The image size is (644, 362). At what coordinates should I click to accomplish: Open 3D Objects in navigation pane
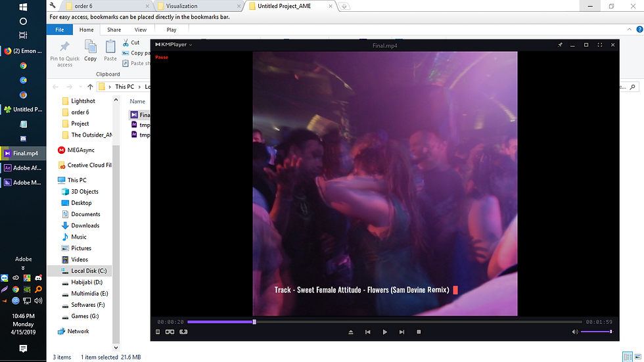tap(80, 192)
